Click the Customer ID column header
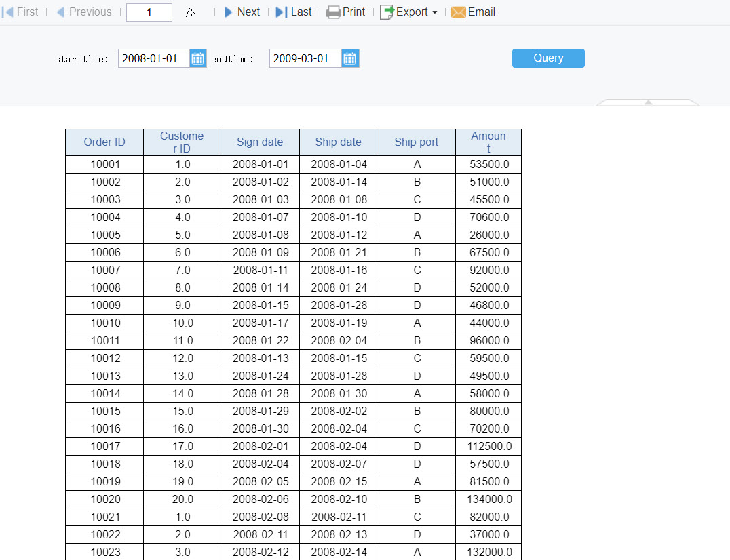The image size is (730, 560). [x=182, y=142]
